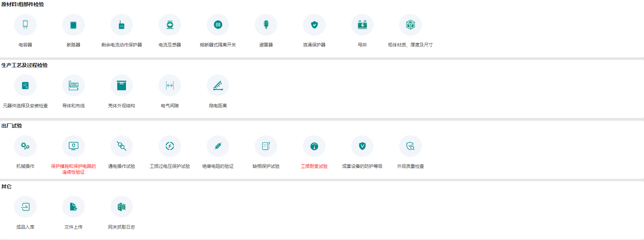Open the 爬电距离 ruler icon
This screenshot has width=644, height=240.
coord(218,85)
